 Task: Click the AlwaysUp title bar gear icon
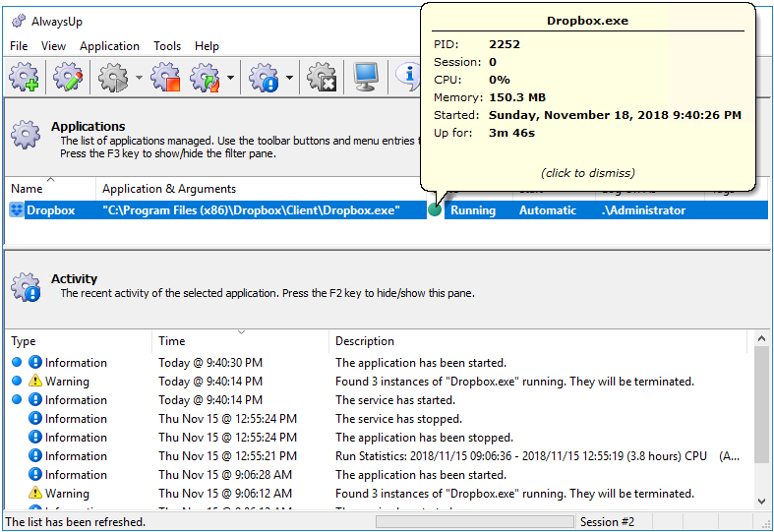point(19,22)
